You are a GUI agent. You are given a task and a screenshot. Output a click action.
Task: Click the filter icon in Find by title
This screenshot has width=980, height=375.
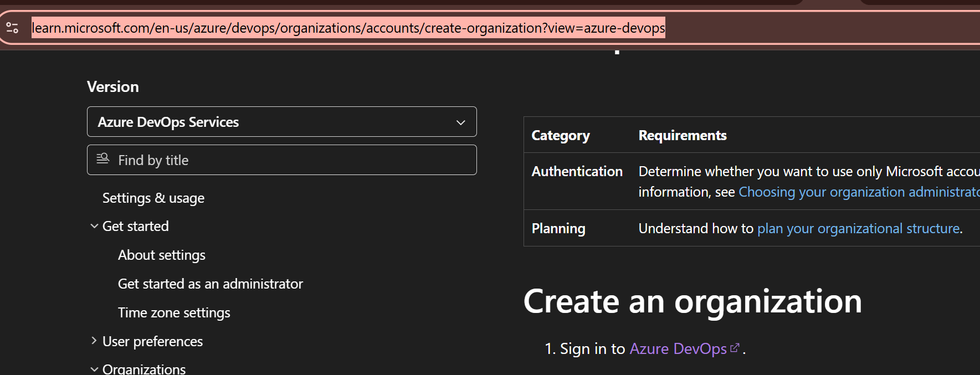pos(102,159)
